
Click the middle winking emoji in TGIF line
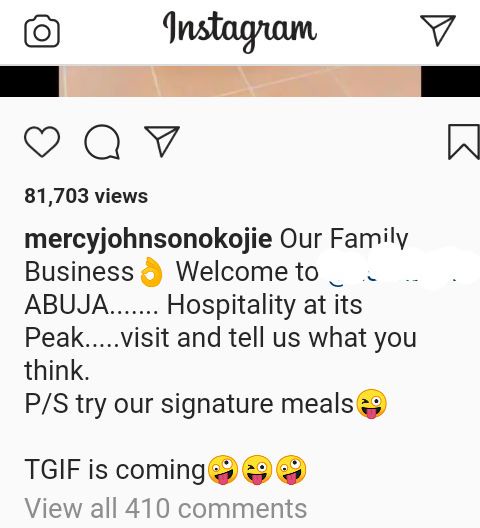tap(257, 470)
